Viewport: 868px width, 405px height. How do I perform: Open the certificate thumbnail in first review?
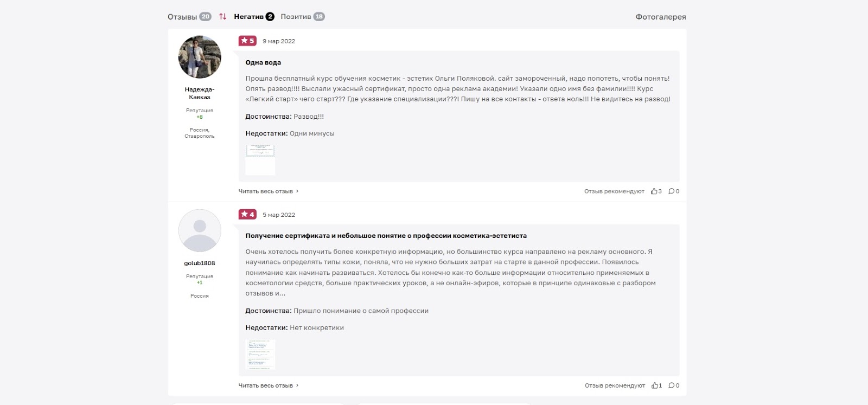tap(260, 159)
